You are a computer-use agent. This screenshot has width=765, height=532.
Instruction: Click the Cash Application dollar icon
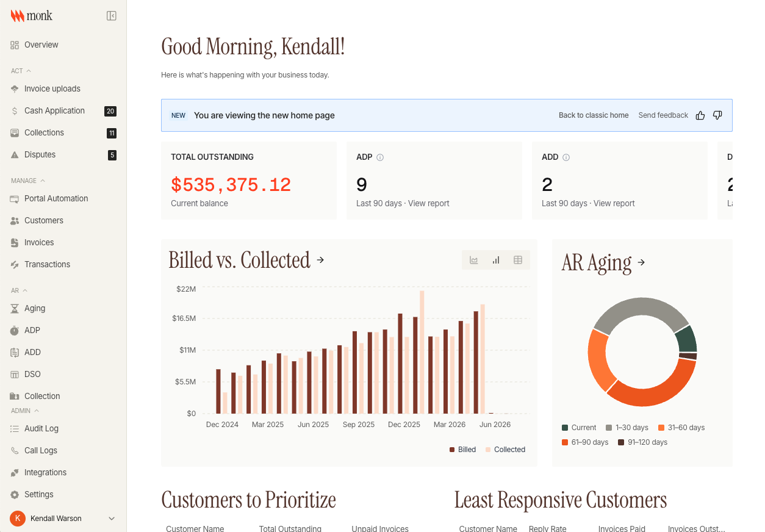(x=15, y=111)
